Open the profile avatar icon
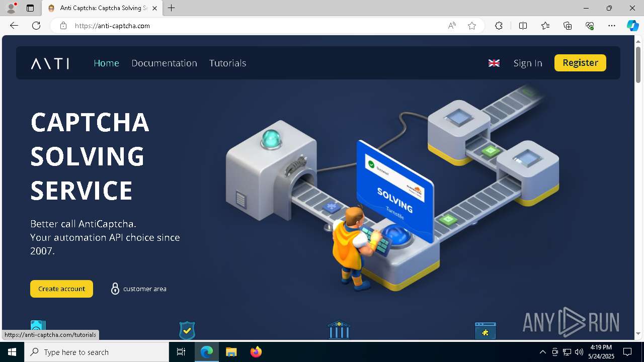 tap(11, 8)
